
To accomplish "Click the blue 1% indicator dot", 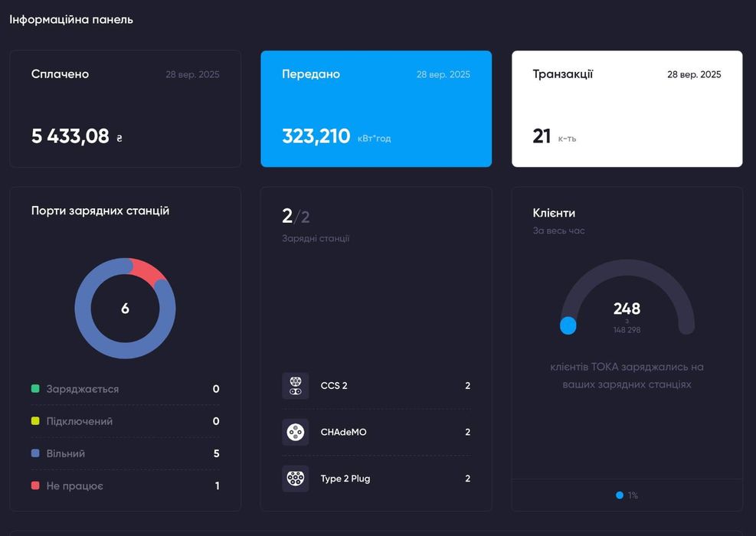I will 620,495.
